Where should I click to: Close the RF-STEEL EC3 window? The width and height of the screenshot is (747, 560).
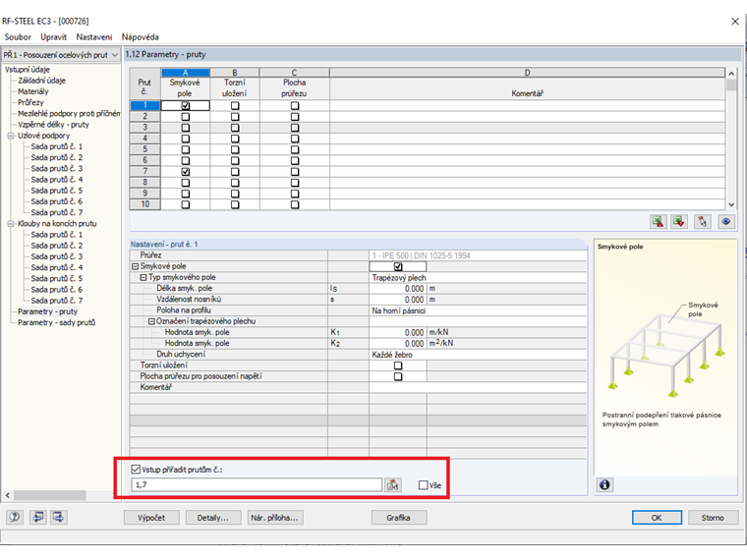(735, 21)
